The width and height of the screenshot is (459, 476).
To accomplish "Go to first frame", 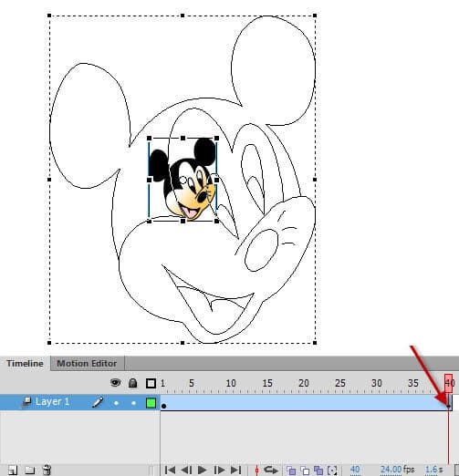I will click(170, 470).
